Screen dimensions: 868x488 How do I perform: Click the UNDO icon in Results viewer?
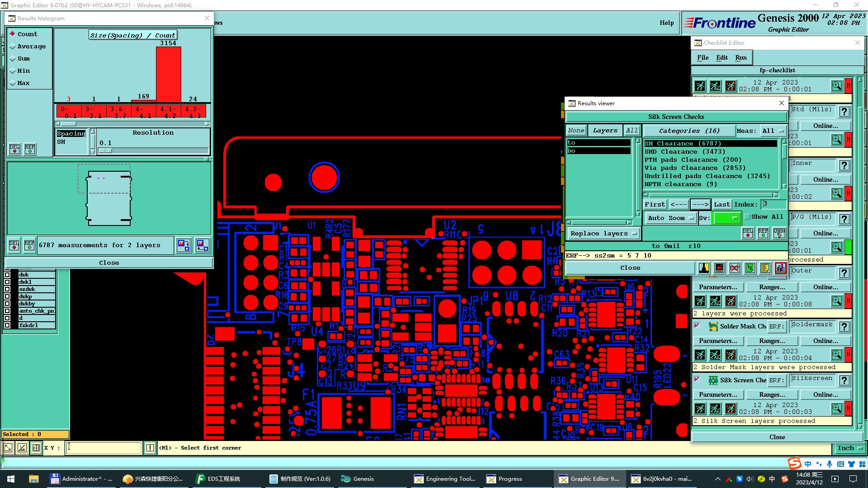pyautogui.click(x=779, y=233)
